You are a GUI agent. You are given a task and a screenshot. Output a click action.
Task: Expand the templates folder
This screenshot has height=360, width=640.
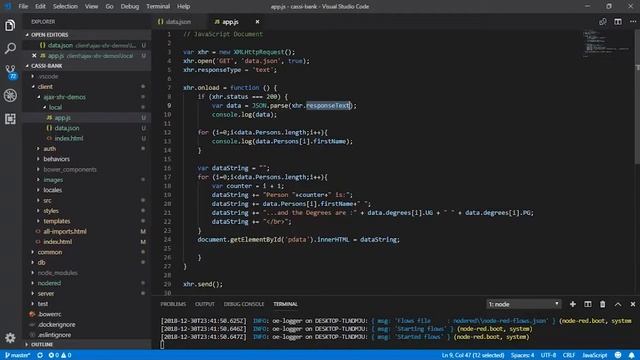[x=57, y=221]
